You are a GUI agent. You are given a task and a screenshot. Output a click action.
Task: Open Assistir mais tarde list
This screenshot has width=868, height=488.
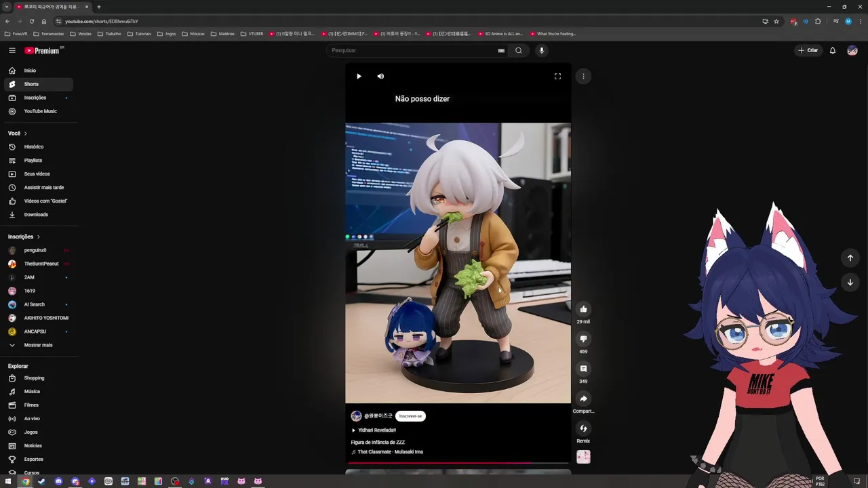pyautogui.click(x=39, y=188)
